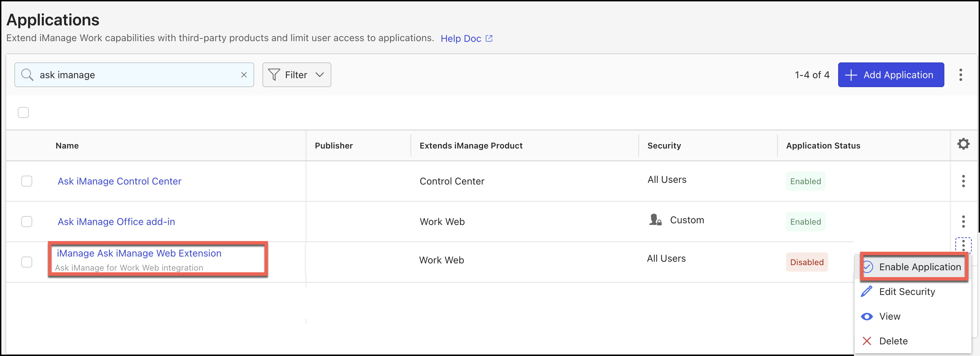Click 'Ask iManage for Work Web integration' description

pos(129,268)
